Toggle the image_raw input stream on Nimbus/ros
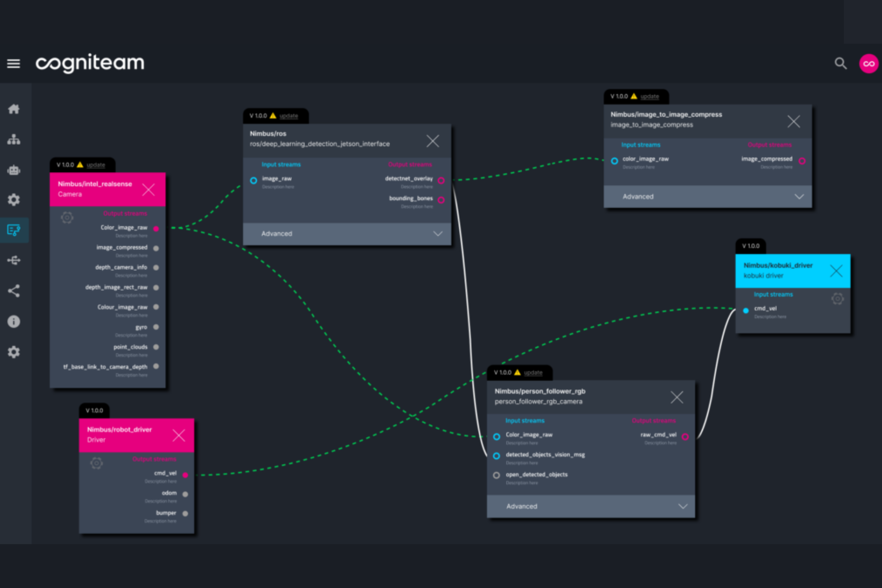 pos(254,180)
